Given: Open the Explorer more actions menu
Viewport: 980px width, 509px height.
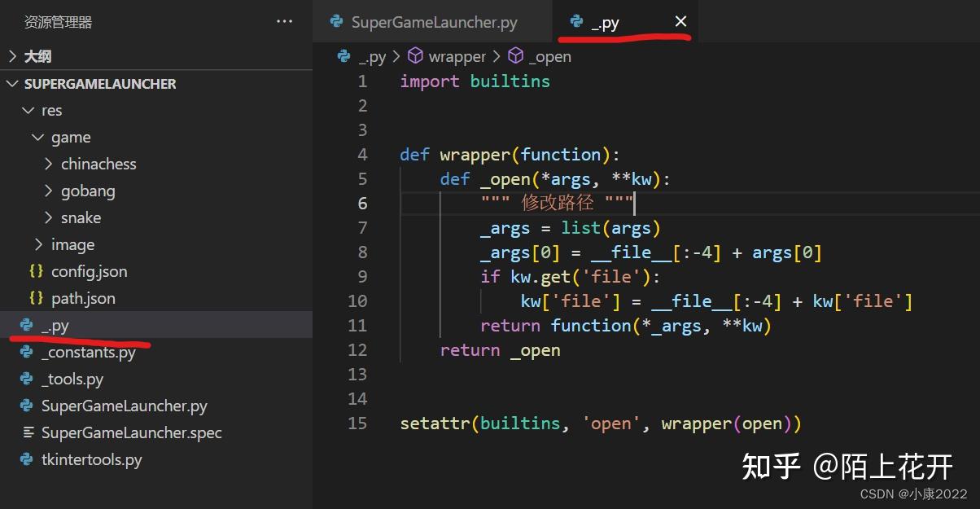Looking at the screenshot, I should coord(283,20).
